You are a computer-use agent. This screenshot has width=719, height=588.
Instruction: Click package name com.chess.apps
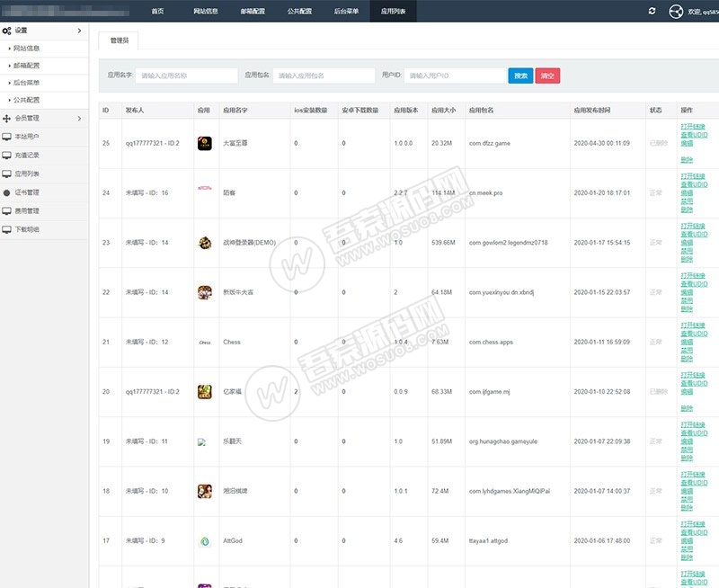click(x=491, y=343)
